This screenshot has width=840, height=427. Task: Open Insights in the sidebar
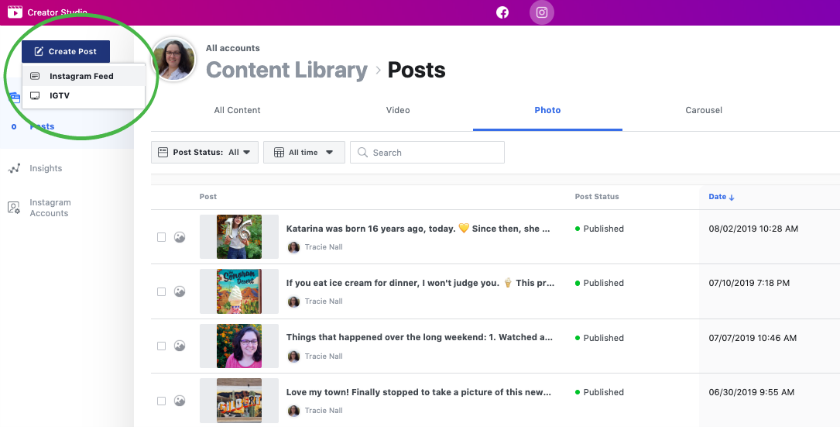tap(46, 168)
